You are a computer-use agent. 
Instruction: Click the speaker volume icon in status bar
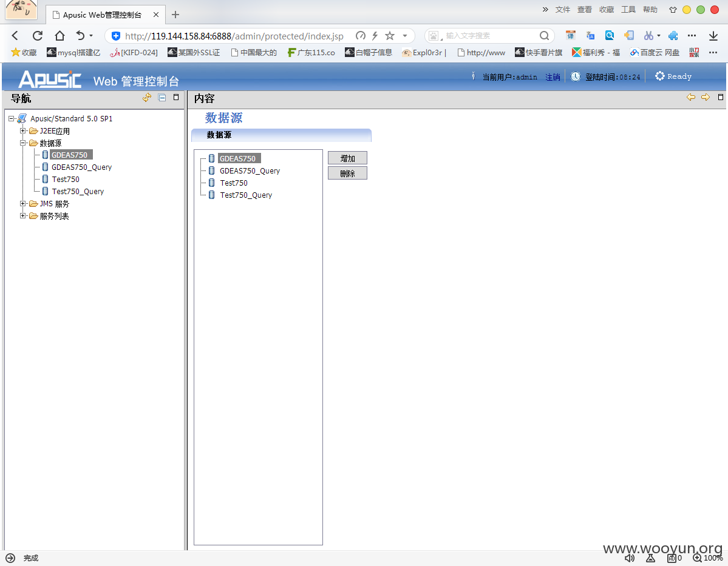[629, 558]
